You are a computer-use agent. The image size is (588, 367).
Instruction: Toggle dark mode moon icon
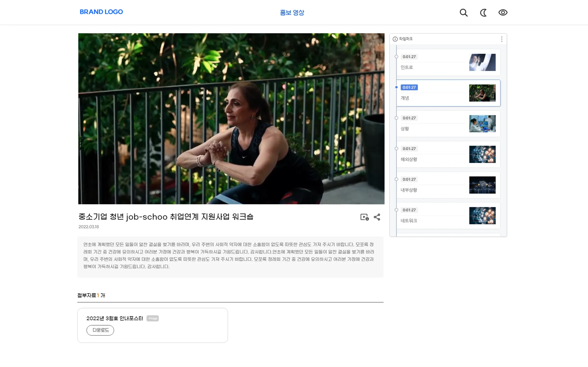point(483,13)
